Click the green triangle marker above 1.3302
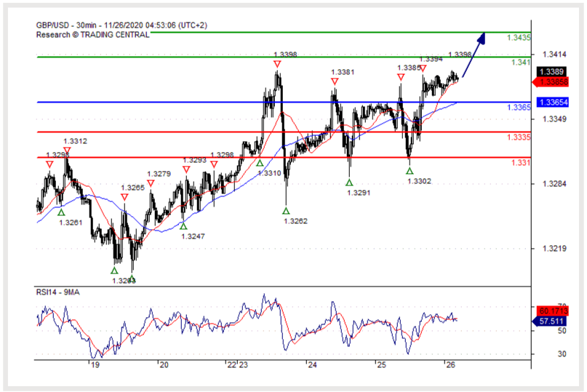 coord(410,171)
